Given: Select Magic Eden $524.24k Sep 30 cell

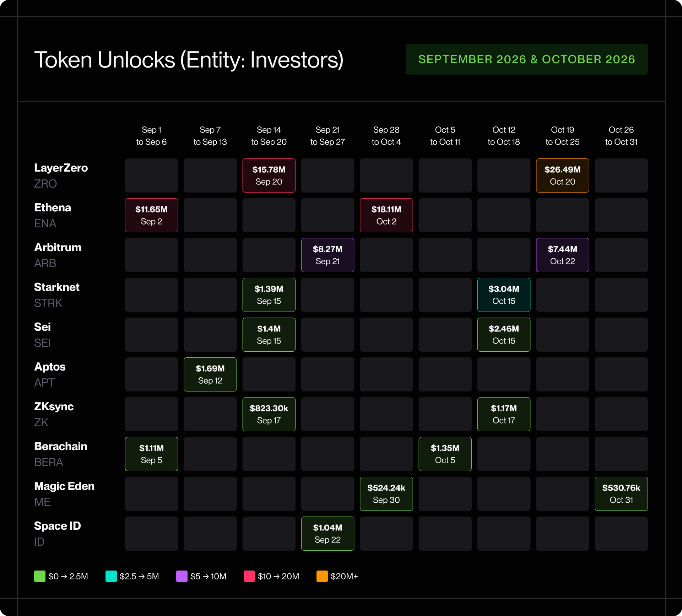Looking at the screenshot, I should [x=386, y=494].
